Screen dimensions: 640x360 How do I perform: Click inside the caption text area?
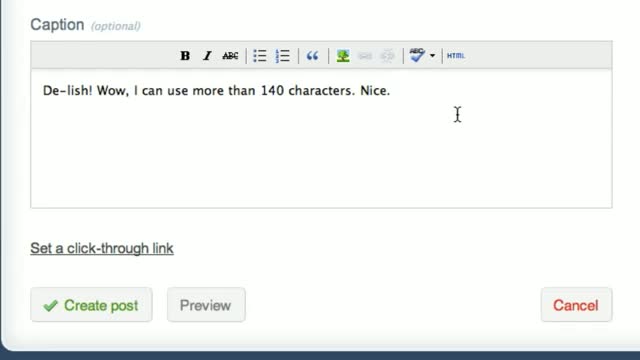pos(321,139)
